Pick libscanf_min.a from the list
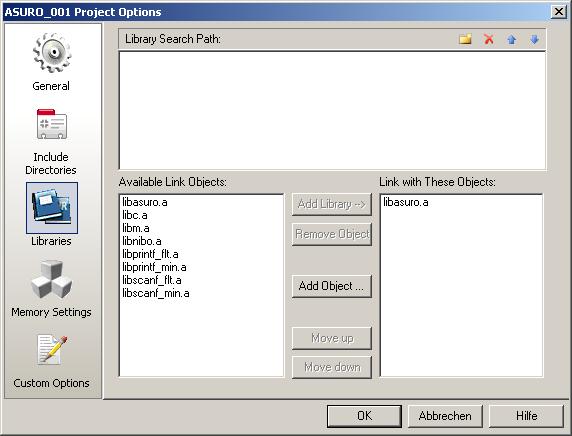Screen dimensions: 572x436 click(156, 293)
